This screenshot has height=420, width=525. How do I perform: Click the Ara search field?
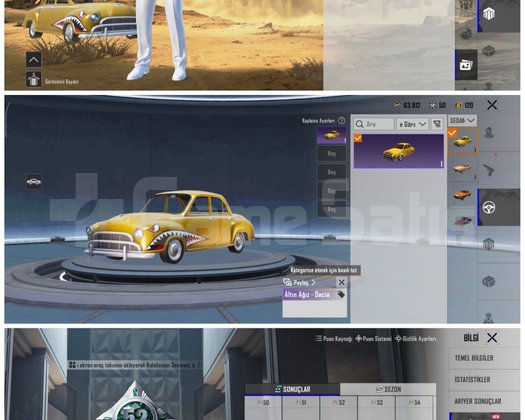click(374, 124)
